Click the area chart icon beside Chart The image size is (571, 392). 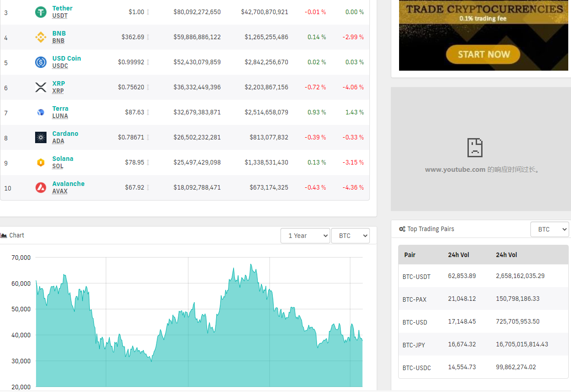click(4, 235)
